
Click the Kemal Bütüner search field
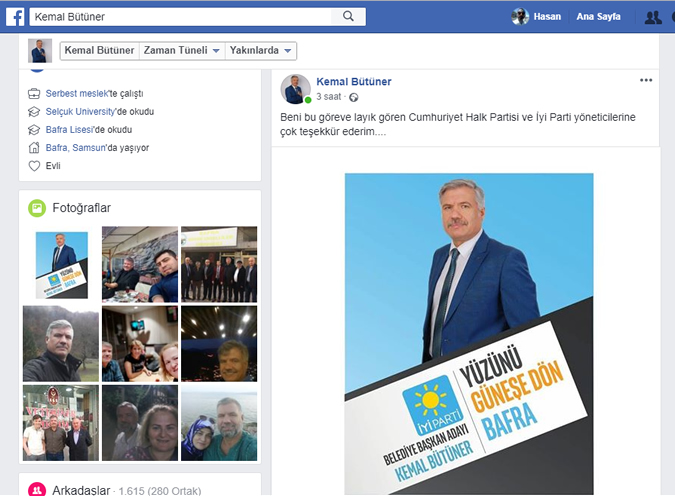[x=181, y=17]
